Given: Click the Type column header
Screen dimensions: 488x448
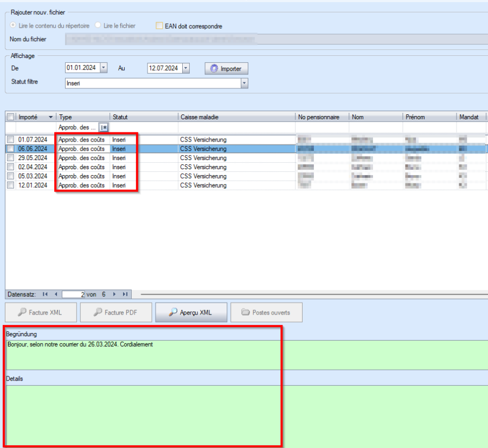Looking at the screenshot, I should click(83, 117).
